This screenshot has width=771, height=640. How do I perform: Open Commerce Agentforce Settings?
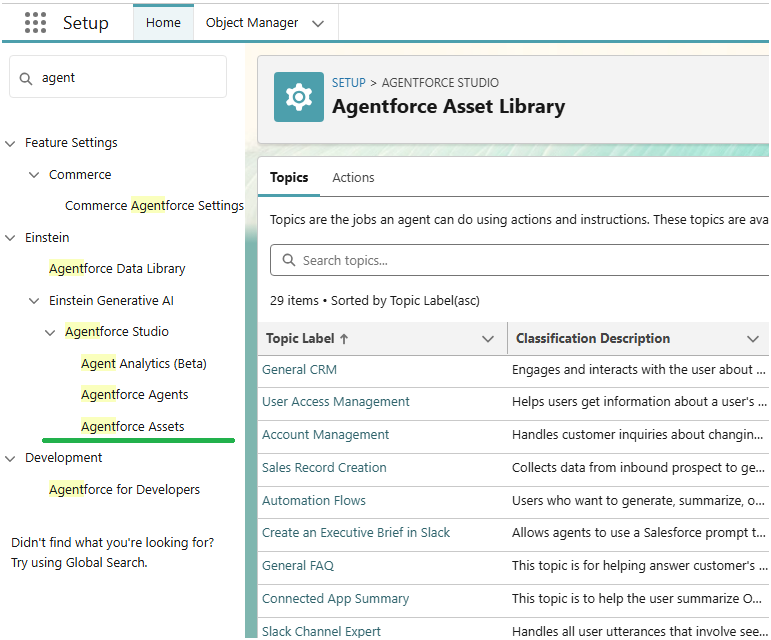tap(154, 205)
